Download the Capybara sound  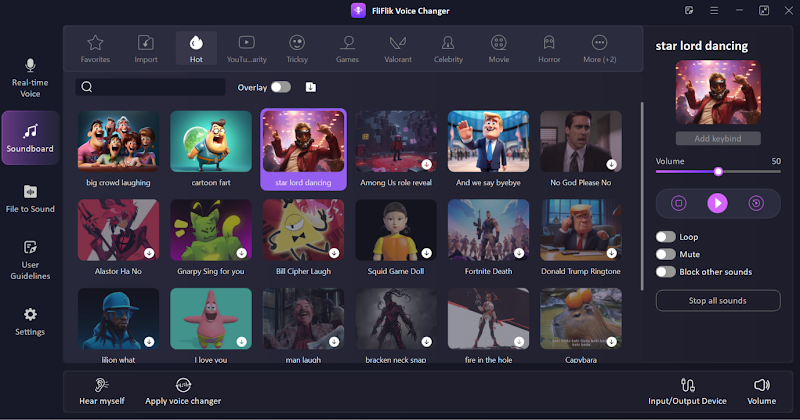[611, 342]
